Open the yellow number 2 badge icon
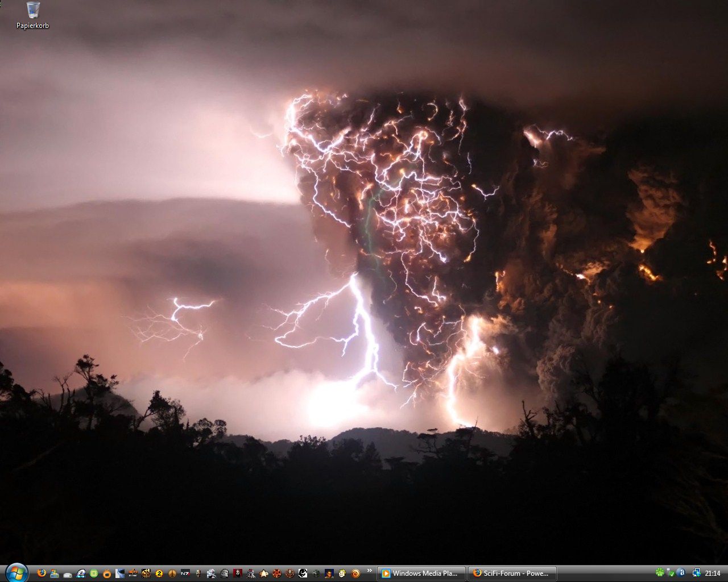The height and width of the screenshot is (582, 728). (x=159, y=573)
